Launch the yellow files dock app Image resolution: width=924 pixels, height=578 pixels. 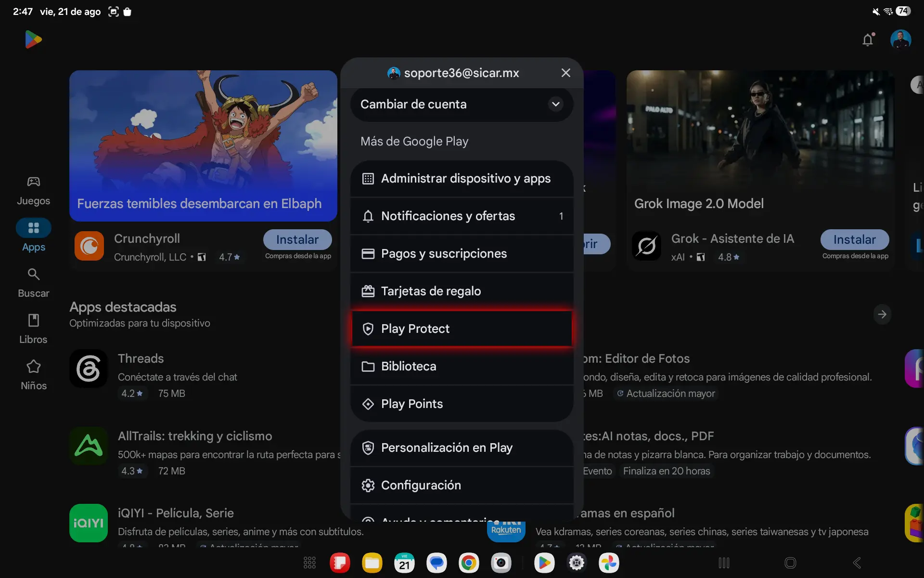(x=372, y=563)
